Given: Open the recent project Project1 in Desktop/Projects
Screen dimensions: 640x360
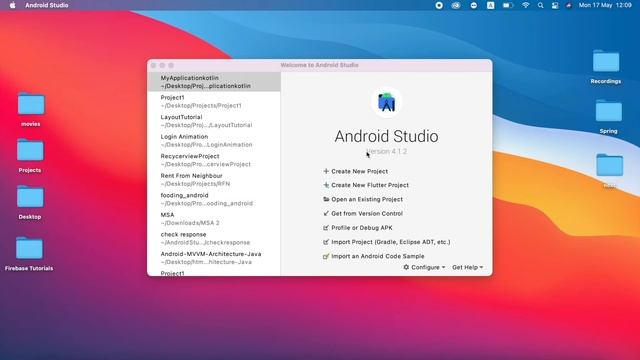Looking at the screenshot, I should [x=214, y=102].
